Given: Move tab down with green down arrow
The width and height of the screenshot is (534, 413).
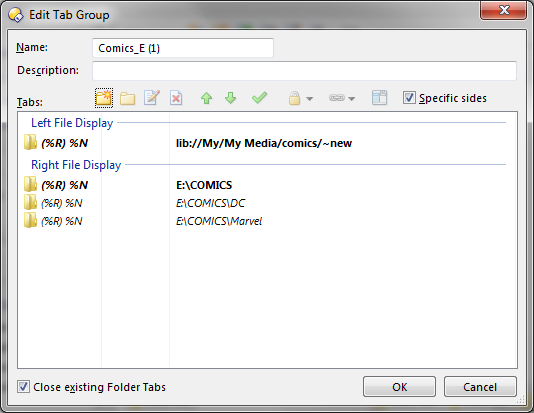Looking at the screenshot, I should click(x=231, y=98).
